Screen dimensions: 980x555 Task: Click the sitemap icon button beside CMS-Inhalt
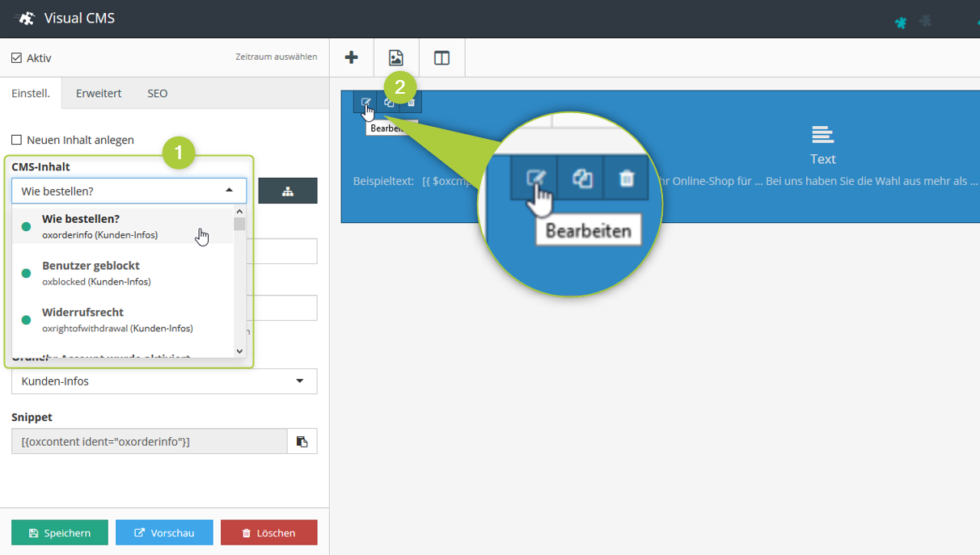click(x=288, y=191)
